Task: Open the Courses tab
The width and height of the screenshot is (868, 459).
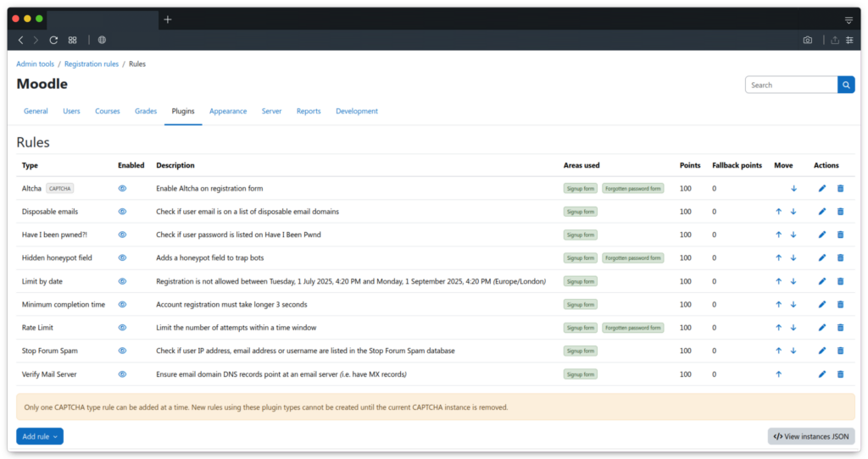Action: tap(108, 111)
